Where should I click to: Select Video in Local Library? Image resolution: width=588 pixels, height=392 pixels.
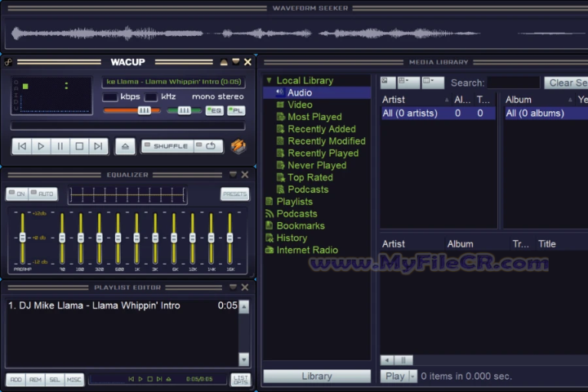point(300,105)
